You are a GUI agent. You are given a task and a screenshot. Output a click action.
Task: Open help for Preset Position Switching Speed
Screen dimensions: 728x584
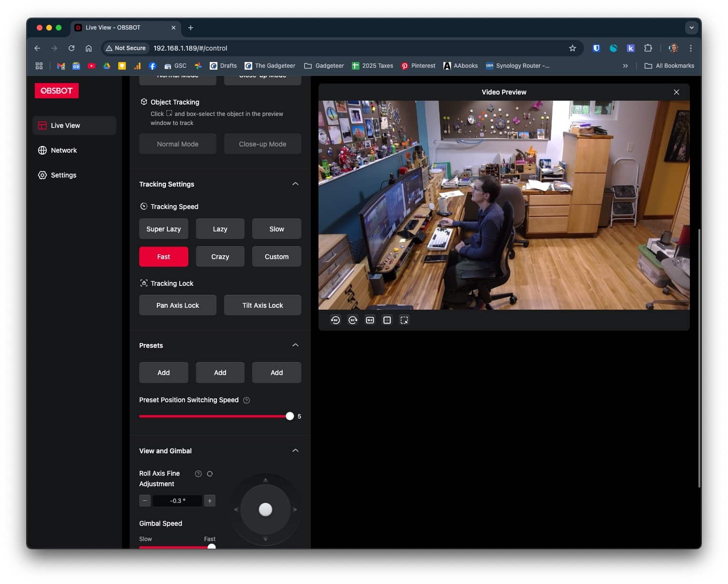pos(246,400)
